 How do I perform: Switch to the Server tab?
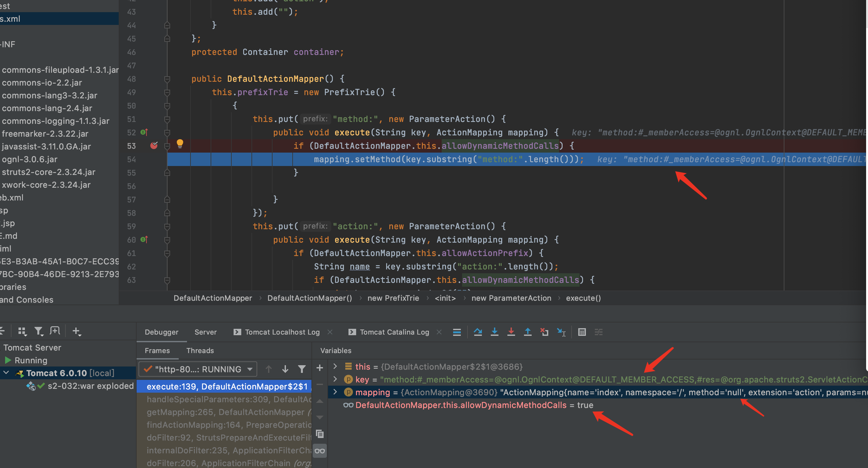tap(206, 332)
